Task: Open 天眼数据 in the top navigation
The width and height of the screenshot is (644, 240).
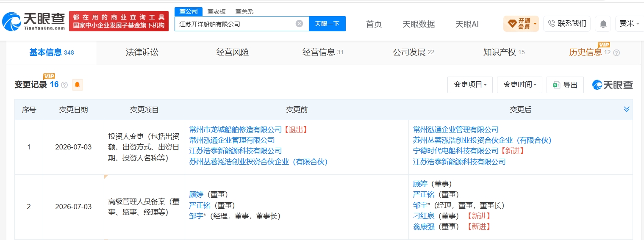Action: (419, 24)
